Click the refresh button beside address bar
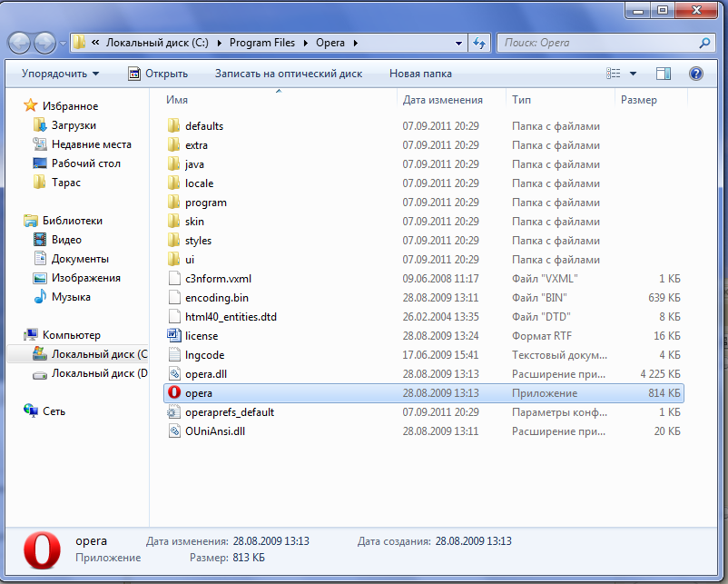 pyautogui.click(x=479, y=44)
